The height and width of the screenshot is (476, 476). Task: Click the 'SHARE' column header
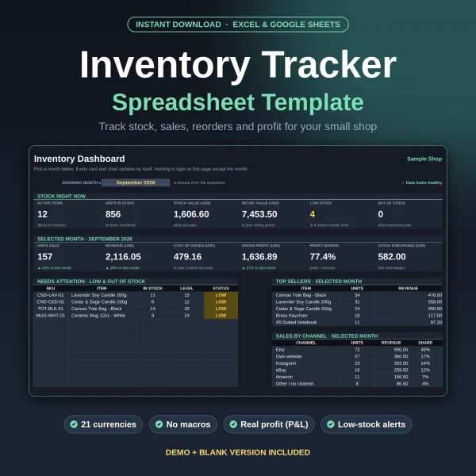(x=425, y=343)
